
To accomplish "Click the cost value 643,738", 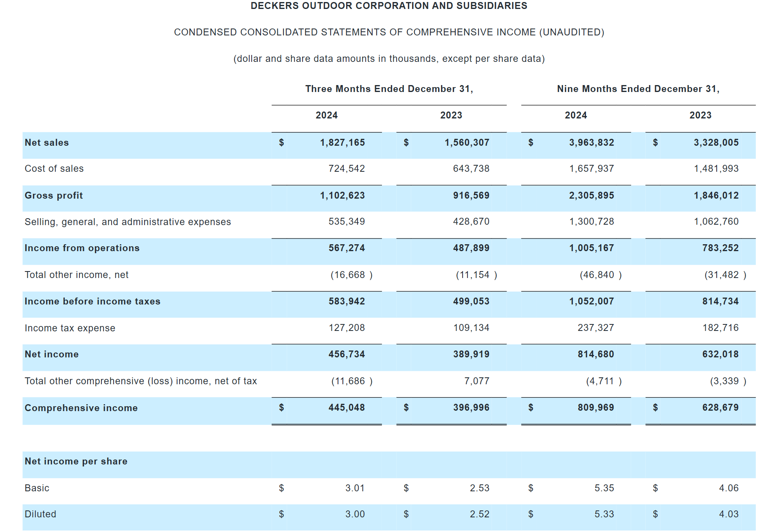I will tap(472, 169).
